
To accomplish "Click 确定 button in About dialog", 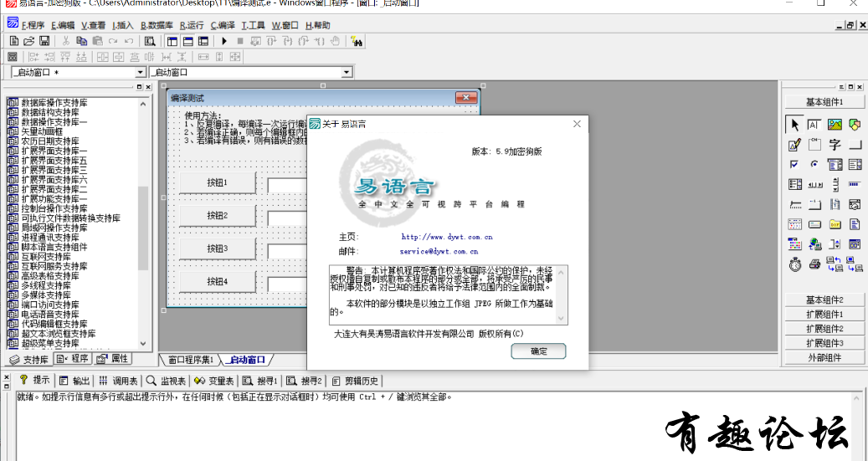I will coord(538,351).
